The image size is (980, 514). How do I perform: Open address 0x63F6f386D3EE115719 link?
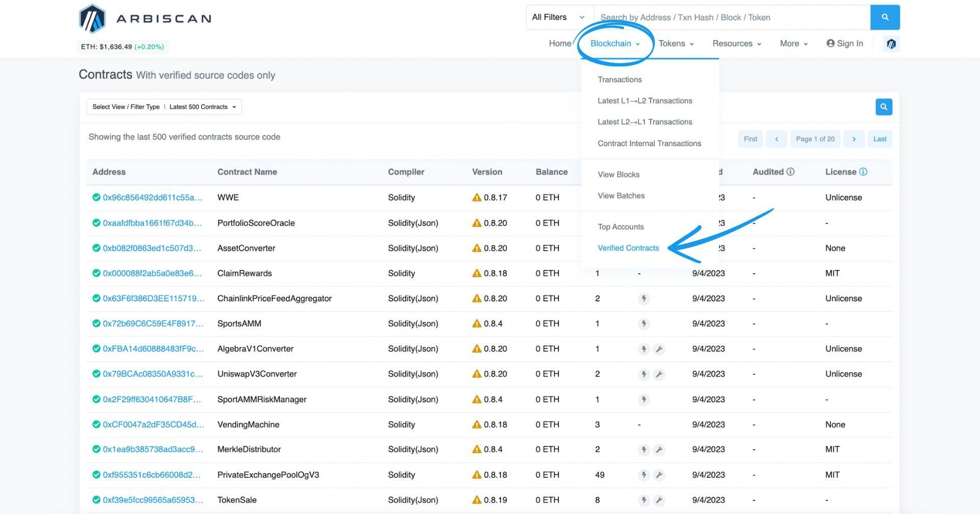click(x=154, y=298)
